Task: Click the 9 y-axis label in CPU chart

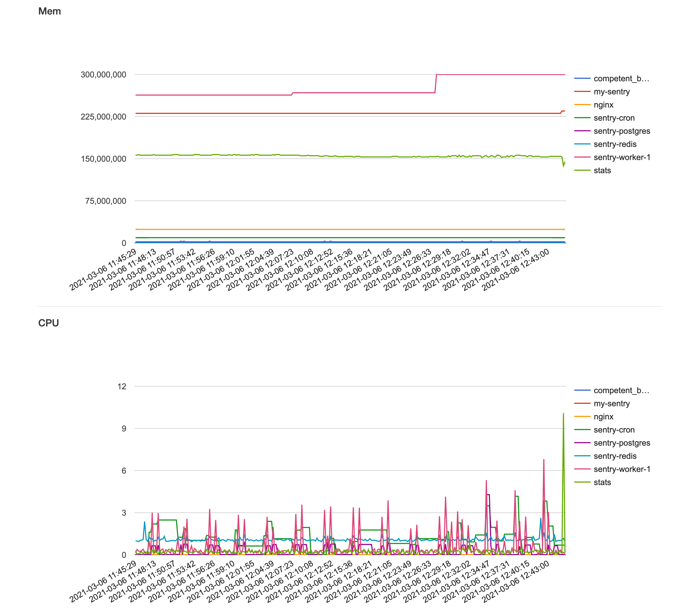Action: 124,429
